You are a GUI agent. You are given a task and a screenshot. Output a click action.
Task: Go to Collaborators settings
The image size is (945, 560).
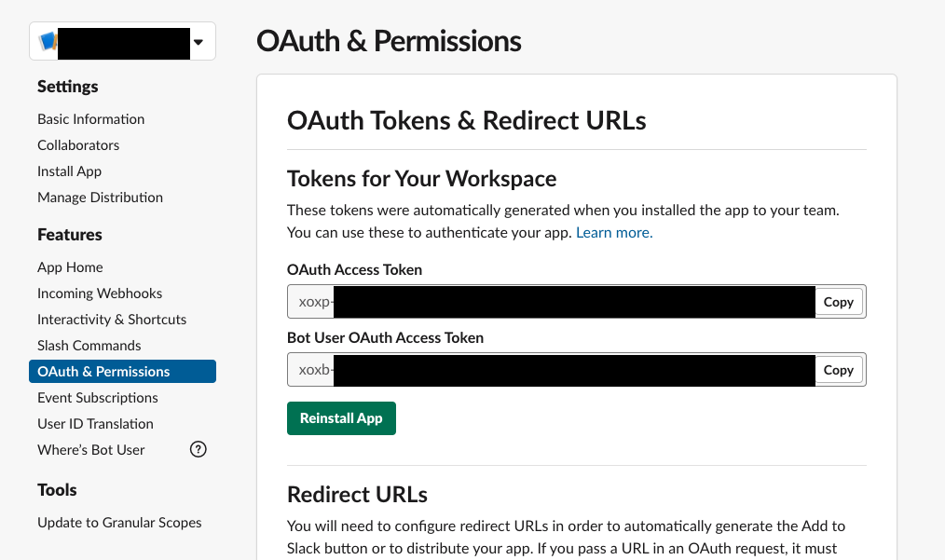pos(78,145)
